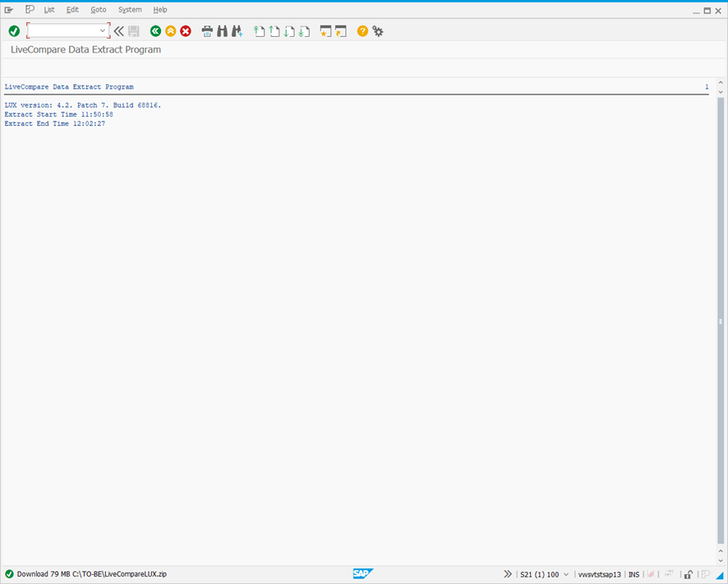Click the faded flag icon near the lock
The image size is (728, 584).
pos(705,574)
